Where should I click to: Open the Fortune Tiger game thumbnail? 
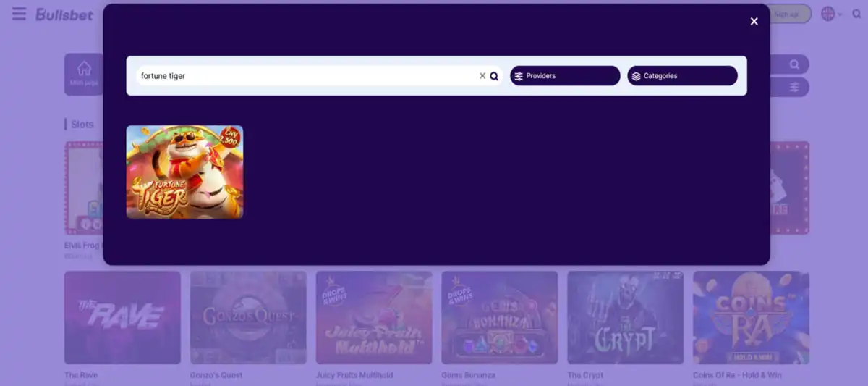point(184,172)
